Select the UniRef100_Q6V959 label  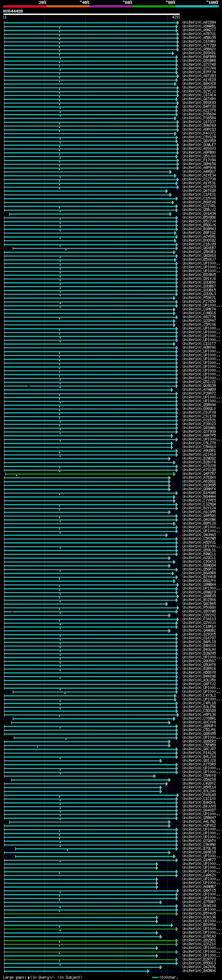pos(199,141)
